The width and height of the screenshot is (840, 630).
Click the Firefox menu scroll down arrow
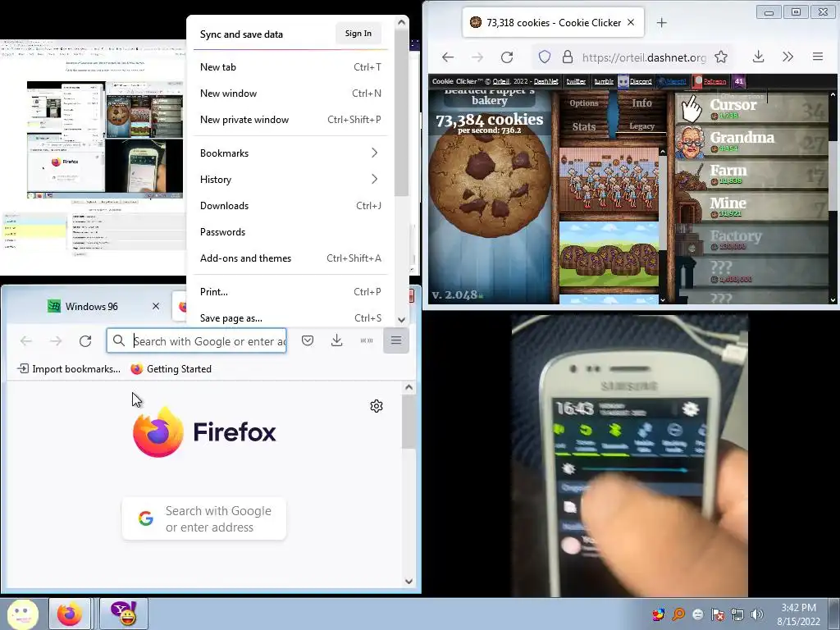point(402,320)
